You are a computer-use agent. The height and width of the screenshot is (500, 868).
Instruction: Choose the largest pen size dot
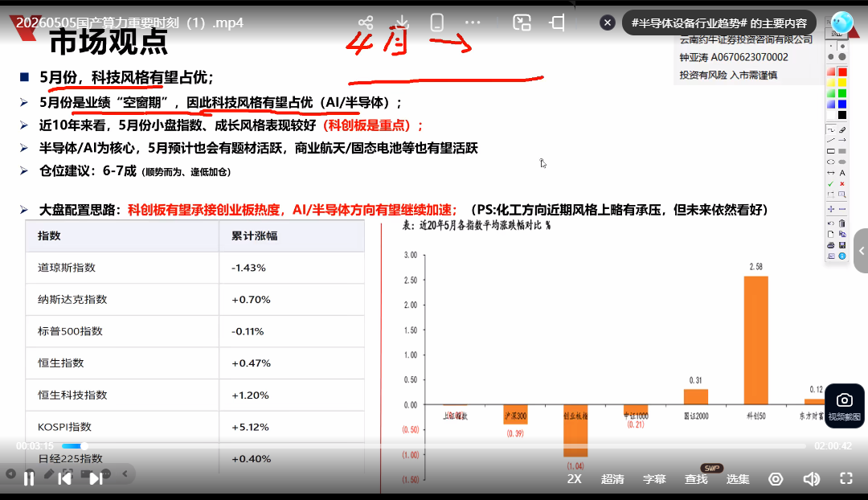[842, 56]
